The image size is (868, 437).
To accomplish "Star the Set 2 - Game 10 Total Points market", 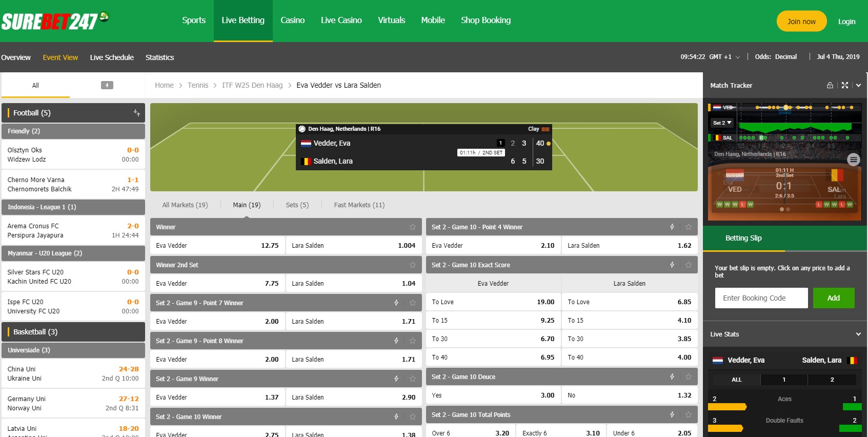I will [689, 414].
